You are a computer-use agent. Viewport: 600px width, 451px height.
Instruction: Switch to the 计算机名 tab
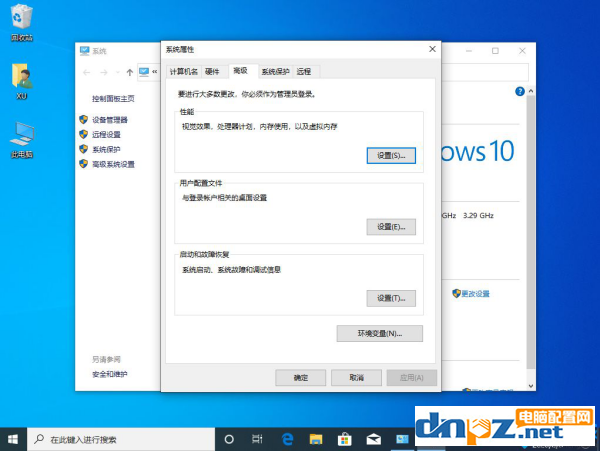(x=184, y=72)
